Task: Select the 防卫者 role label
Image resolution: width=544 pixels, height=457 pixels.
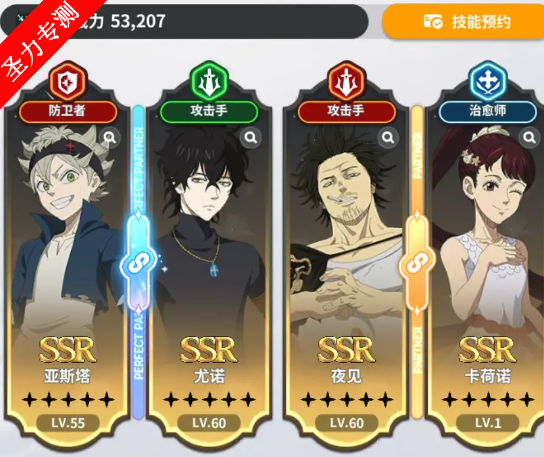Action: click(68, 111)
